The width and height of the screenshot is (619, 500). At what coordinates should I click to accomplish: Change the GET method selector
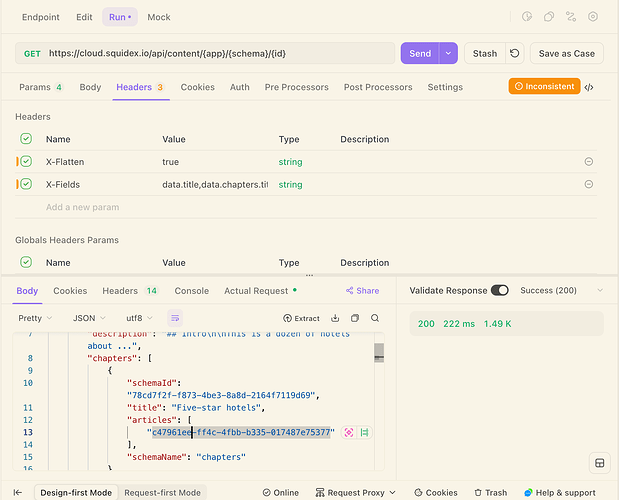tap(32, 54)
